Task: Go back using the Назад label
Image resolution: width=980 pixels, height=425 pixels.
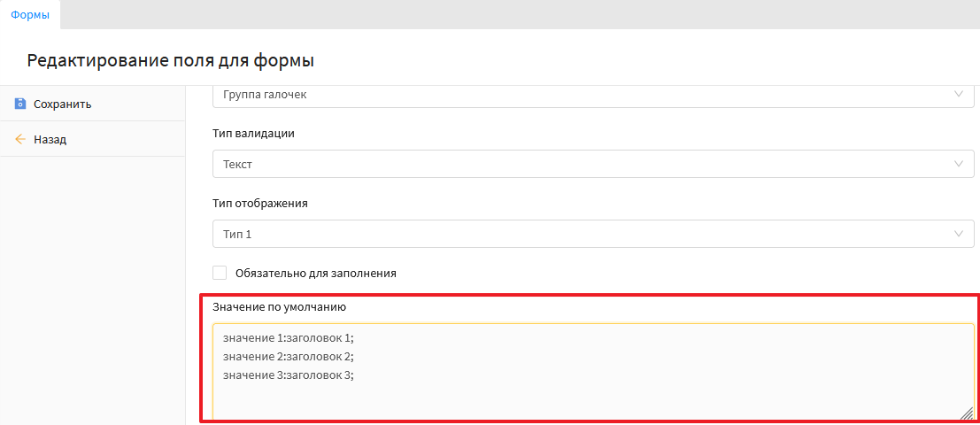Action: (50, 139)
